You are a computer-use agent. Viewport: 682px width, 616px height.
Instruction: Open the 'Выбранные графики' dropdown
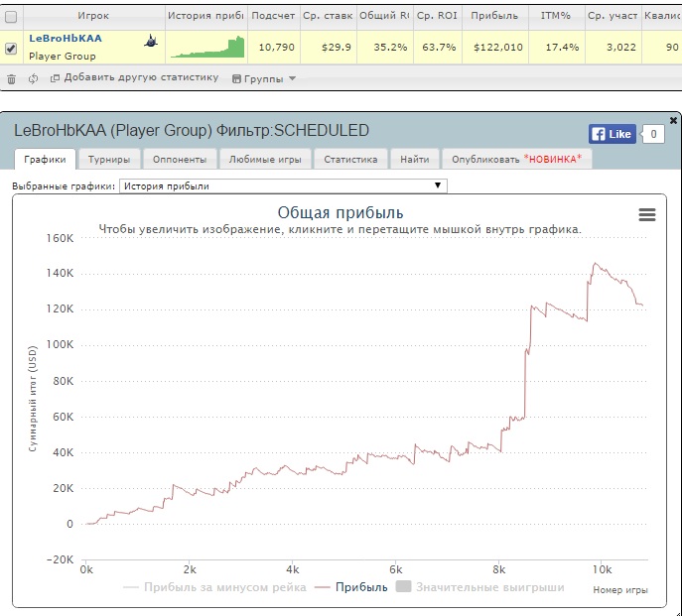point(283,185)
